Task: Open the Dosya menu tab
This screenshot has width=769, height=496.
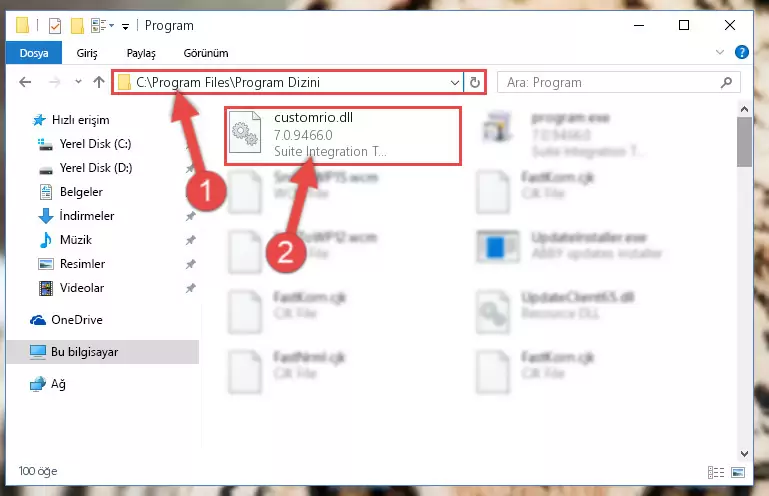Action: [x=34, y=53]
